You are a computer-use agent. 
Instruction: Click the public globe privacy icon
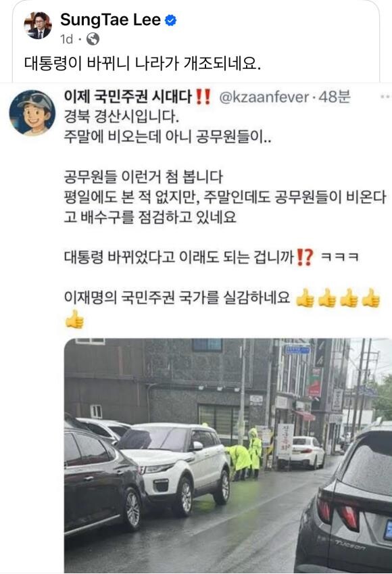point(93,39)
